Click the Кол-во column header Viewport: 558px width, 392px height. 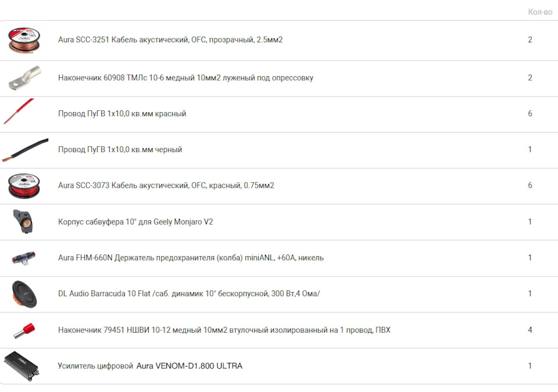click(539, 12)
